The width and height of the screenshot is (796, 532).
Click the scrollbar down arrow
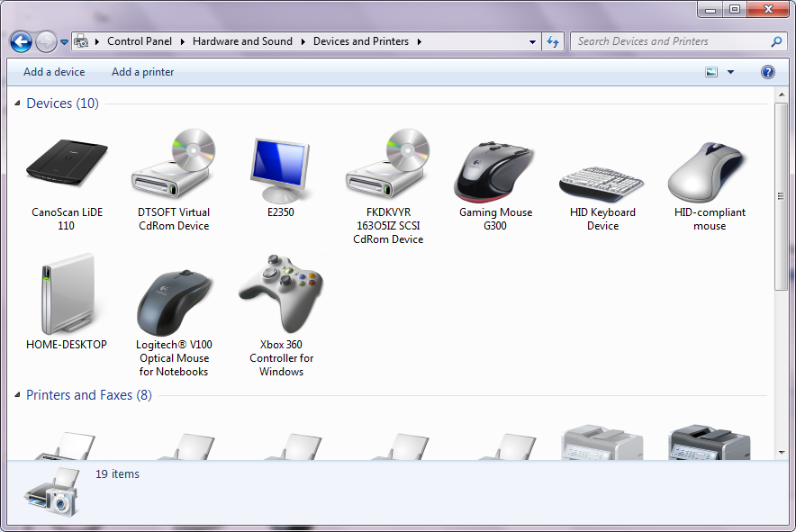(x=781, y=452)
